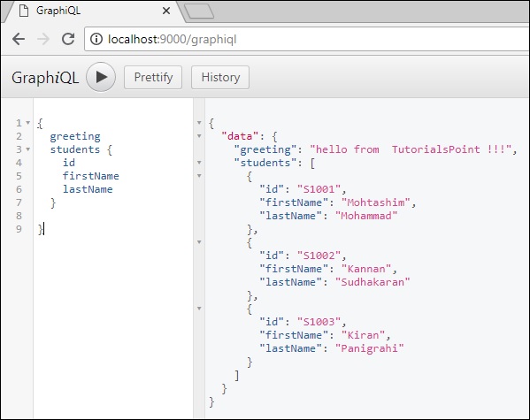530x420 pixels.
Task: Click lastName field on line 6
Action: click(x=88, y=189)
